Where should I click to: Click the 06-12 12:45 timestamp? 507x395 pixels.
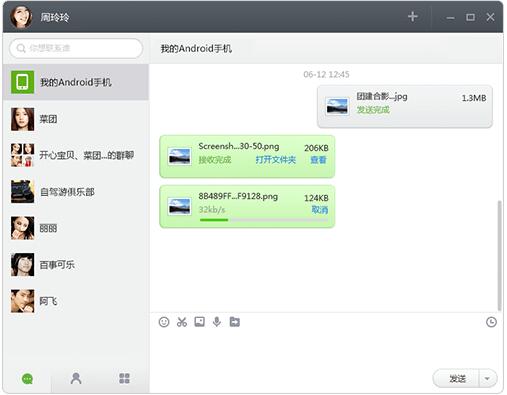326,74
